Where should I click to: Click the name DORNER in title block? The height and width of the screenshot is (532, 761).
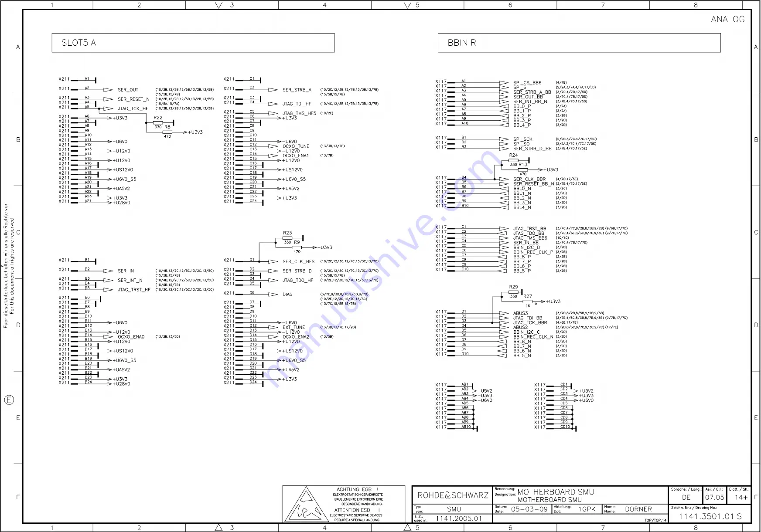click(x=638, y=509)
